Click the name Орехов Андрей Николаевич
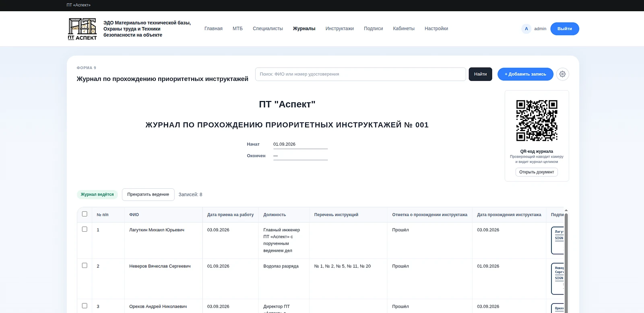Screen dimensions: 644x313 tap(158, 307)
